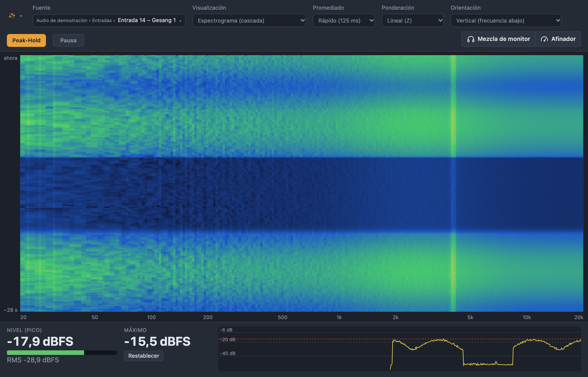588x377 pixels.
Task: Click the 200 frequency axis label
Action: point(208,317)
